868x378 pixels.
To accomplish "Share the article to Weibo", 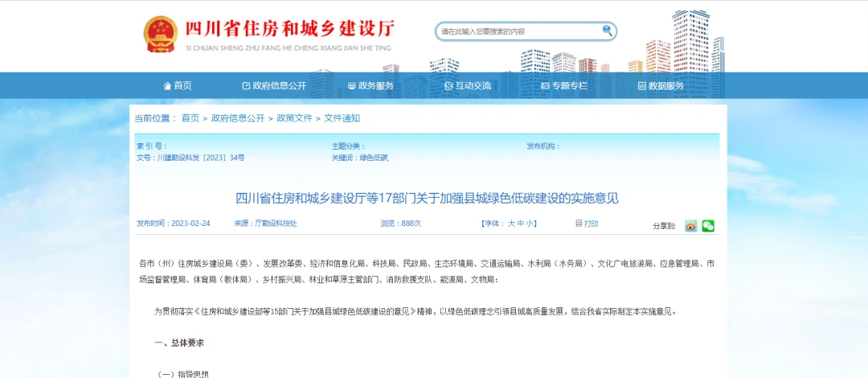I will pos(690,226).
